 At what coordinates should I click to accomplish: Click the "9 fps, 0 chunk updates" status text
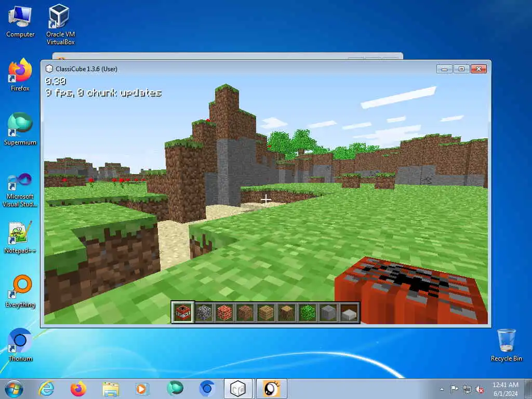click(x=103, y=92)
